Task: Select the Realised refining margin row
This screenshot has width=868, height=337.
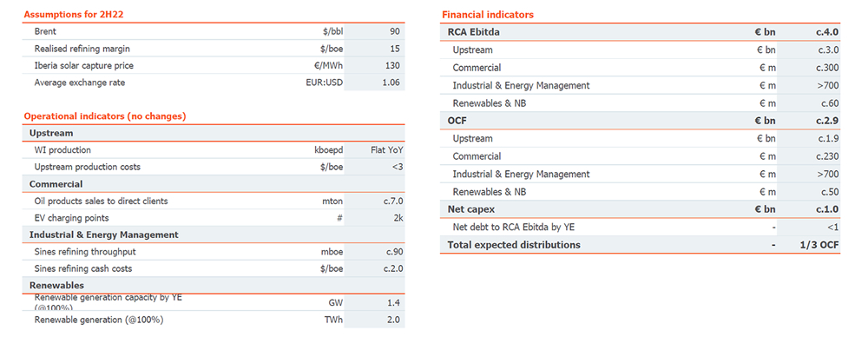Action: click(214, 49)
